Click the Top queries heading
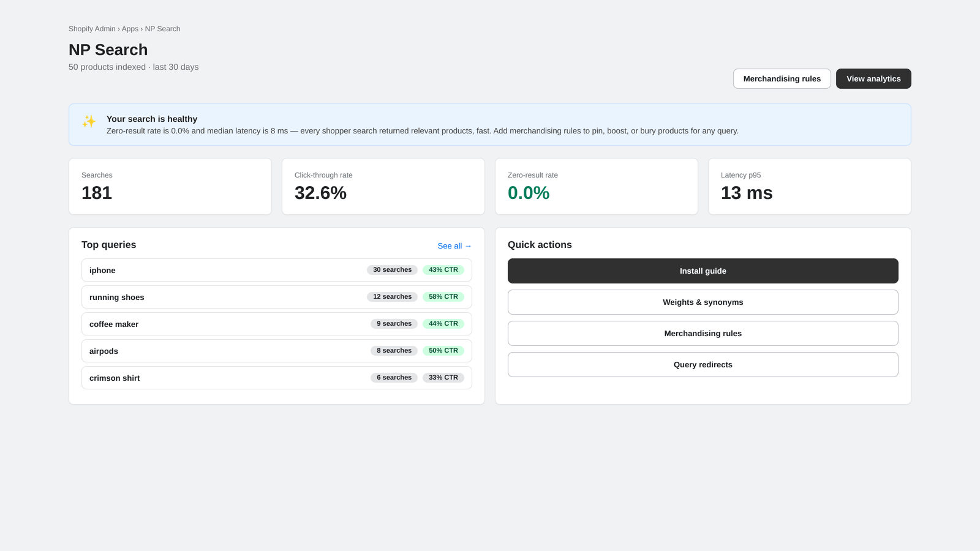Viewport: 980px width, 551px height. point(109,245)
